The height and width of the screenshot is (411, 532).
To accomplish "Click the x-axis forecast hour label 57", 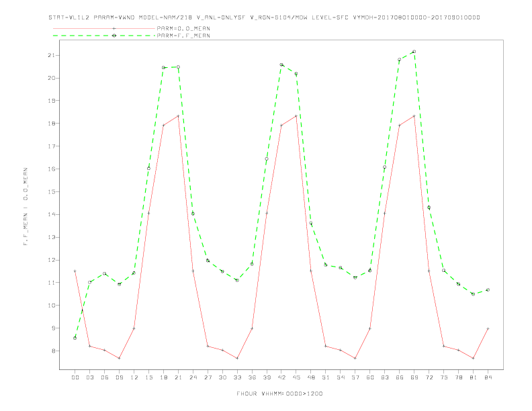I will [355, 377].
